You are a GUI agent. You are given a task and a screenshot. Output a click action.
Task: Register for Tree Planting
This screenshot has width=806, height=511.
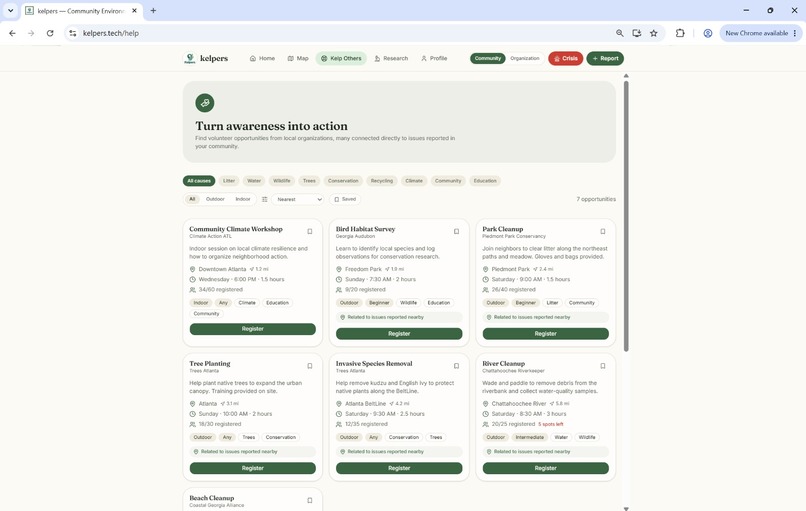252,468
